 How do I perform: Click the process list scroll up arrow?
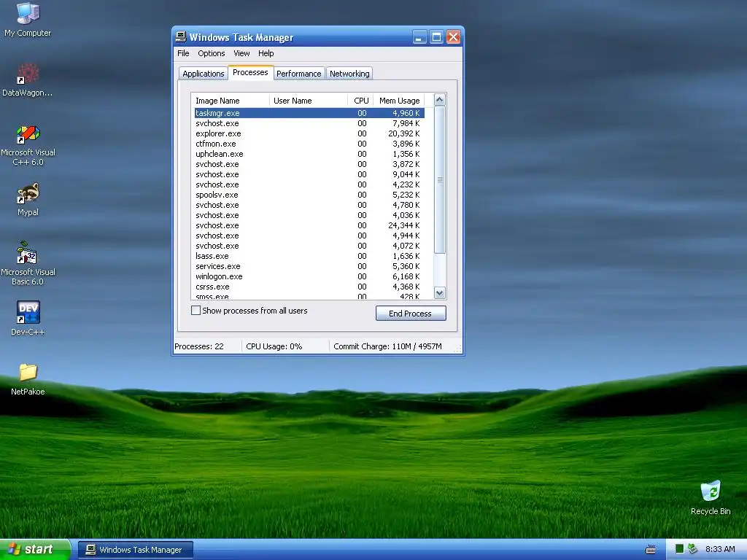440,99
